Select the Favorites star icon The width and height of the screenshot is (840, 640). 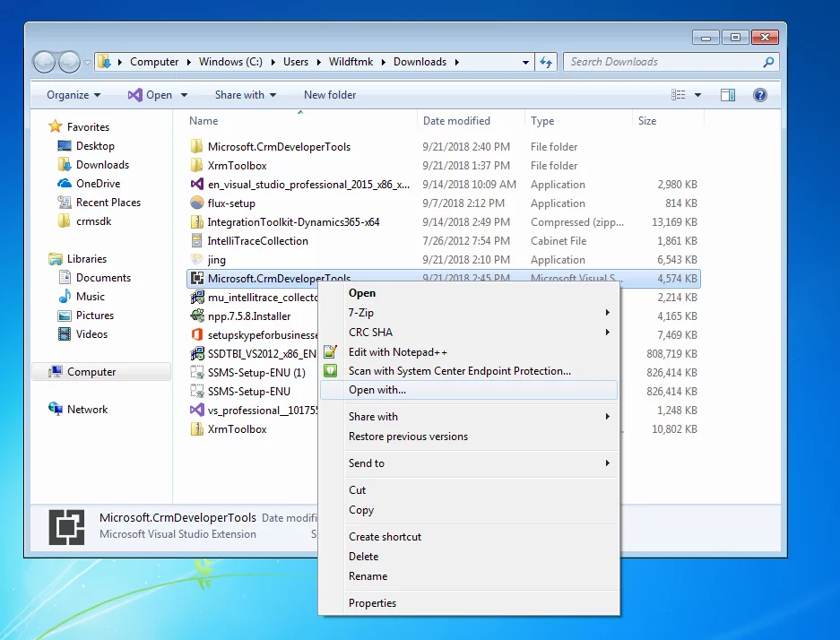56,127
